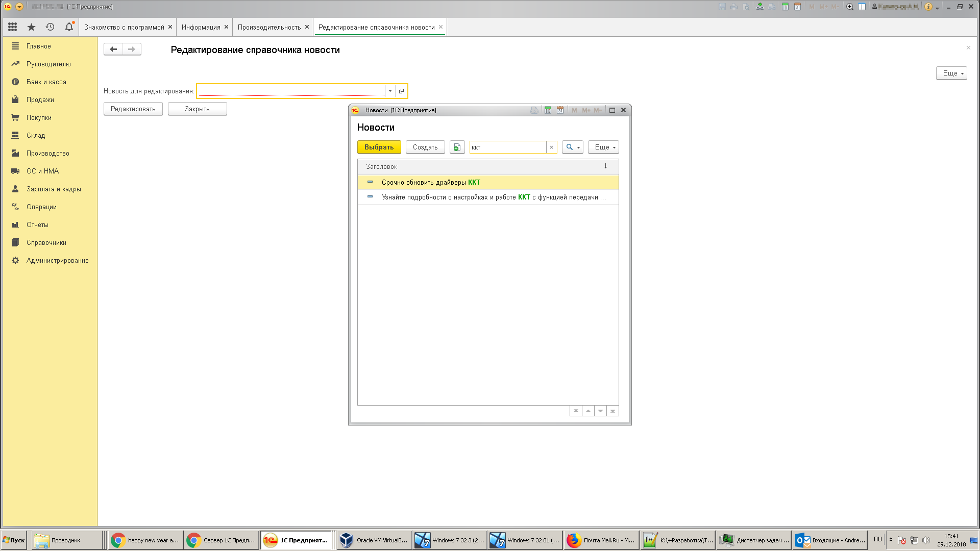The width and height of the screenshot is (980, 551).
Task: Close the form with the gray X
Action: 968,48
